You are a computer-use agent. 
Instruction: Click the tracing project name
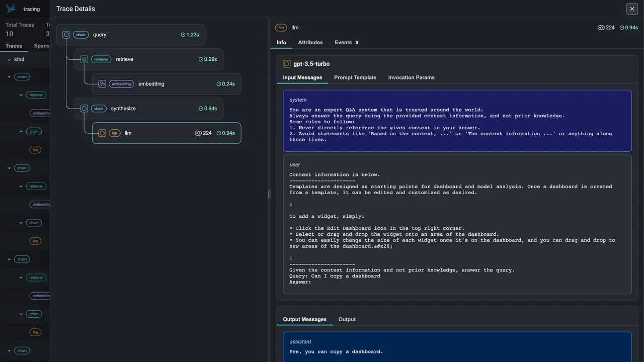(32, 9)
